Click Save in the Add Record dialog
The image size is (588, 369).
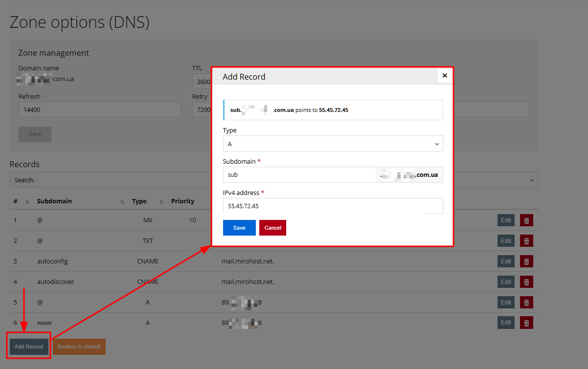coord(239,227)
